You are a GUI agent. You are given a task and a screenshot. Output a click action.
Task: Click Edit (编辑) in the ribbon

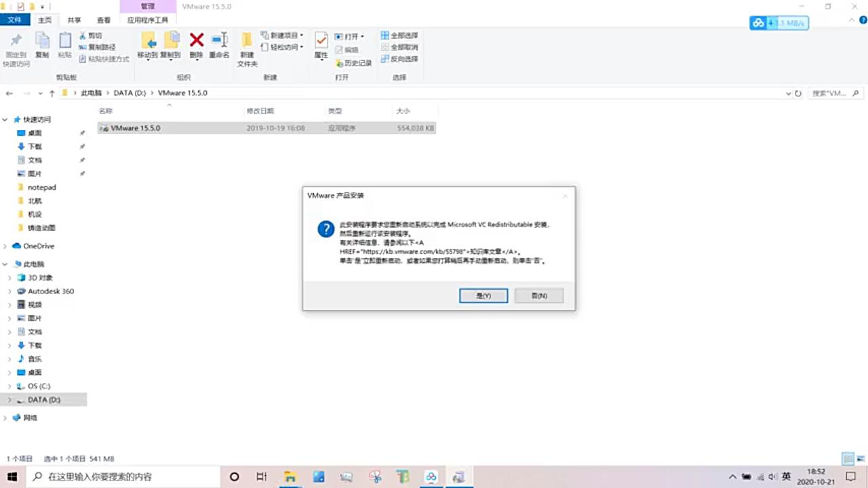347,49
